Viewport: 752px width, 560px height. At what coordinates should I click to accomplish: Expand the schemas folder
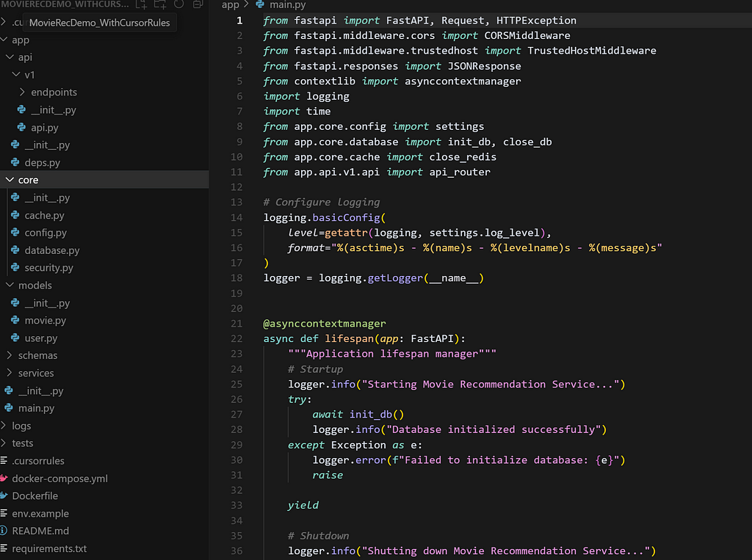click(x=10, y=355)
